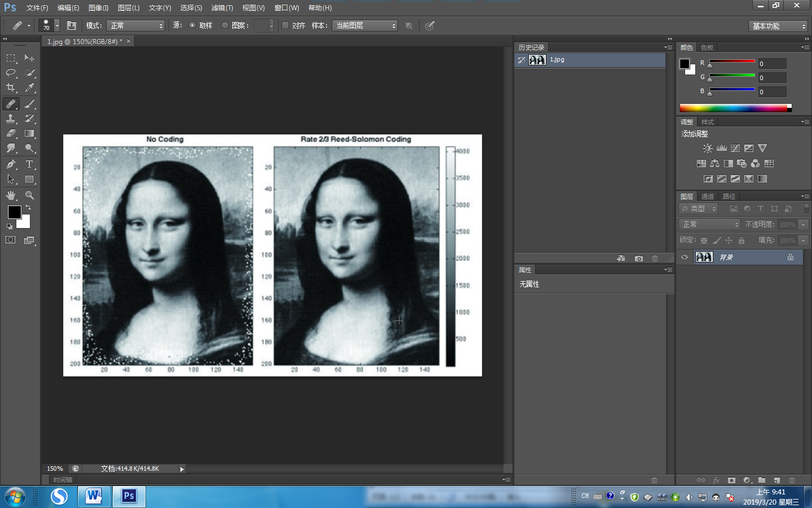Select the Eyedropper tool
This screenshot has width=812, height=508.
pyautogui.click(x=29, y=87)
